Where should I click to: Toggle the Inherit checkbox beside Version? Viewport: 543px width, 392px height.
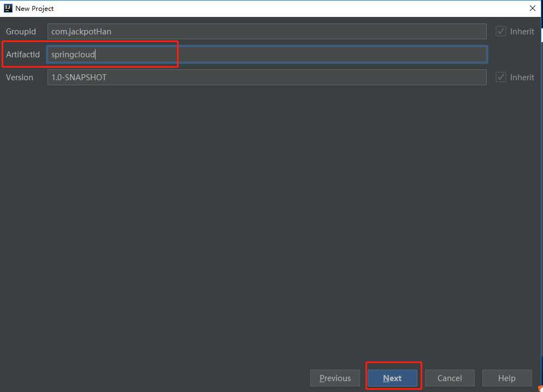pyautogui.click(x=500, y=77)
